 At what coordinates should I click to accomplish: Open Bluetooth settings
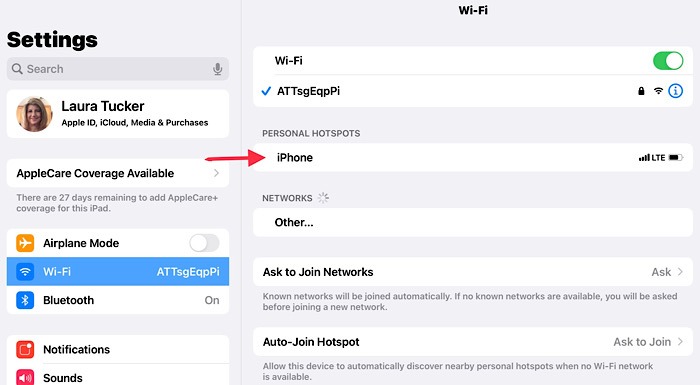pyautogui.click(x=118, y=300)
